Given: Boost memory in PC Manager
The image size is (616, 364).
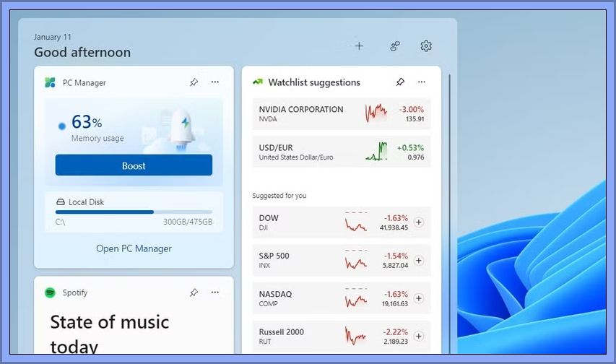Looking at the screenshot, I should click(134, 165).
